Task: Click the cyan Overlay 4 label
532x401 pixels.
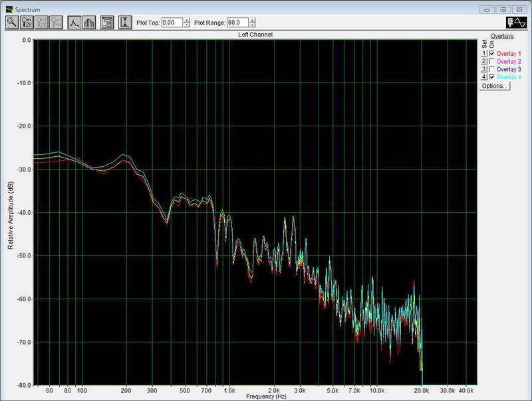Action: (x=509, y=77)
